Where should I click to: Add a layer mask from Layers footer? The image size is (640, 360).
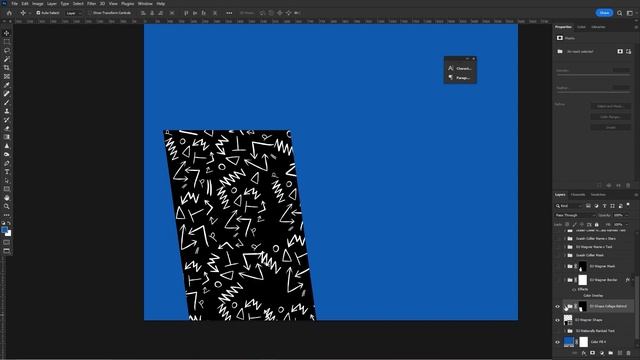click(593, 353)
